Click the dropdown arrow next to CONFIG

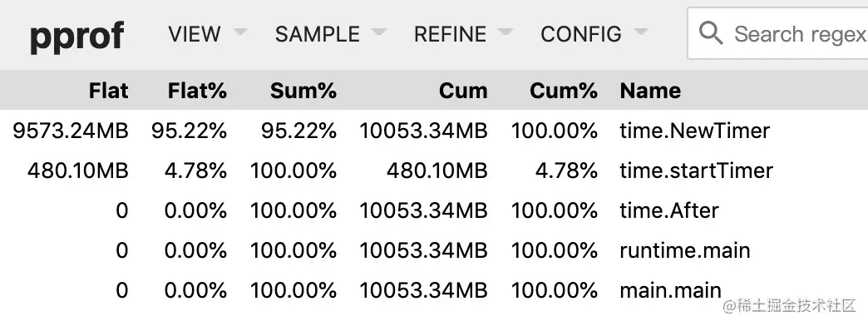(640, 32)
